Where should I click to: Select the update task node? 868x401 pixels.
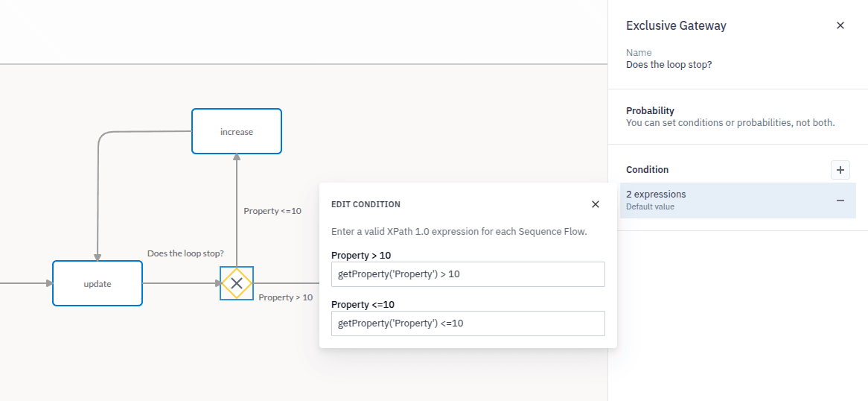pyautogui.click(x=98, y=283)
